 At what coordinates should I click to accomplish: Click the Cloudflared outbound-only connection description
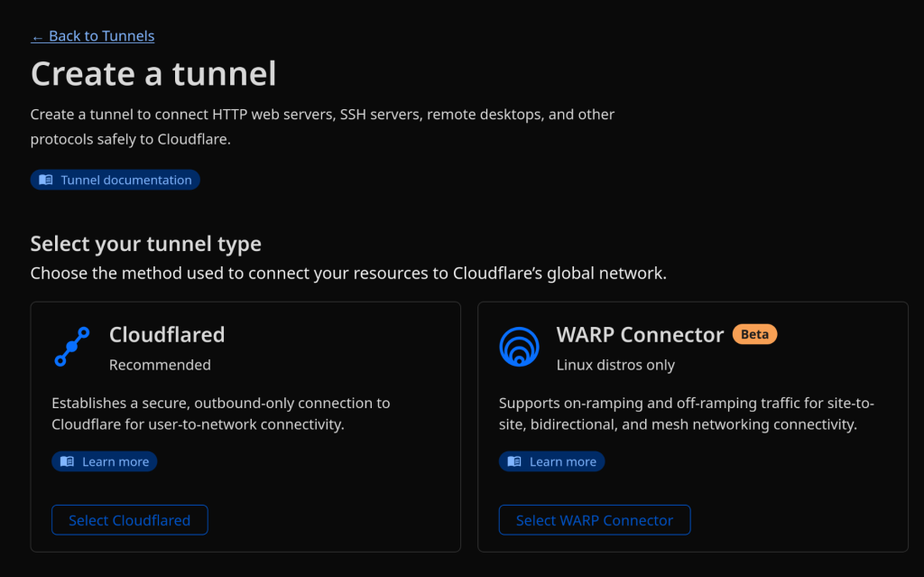tap(221, 414)
